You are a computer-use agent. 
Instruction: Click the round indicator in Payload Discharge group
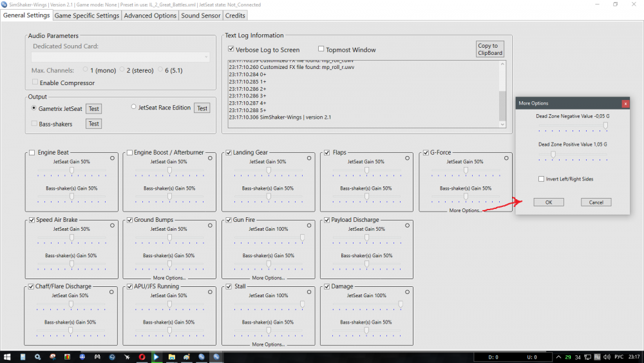click(x=408, y=226)
